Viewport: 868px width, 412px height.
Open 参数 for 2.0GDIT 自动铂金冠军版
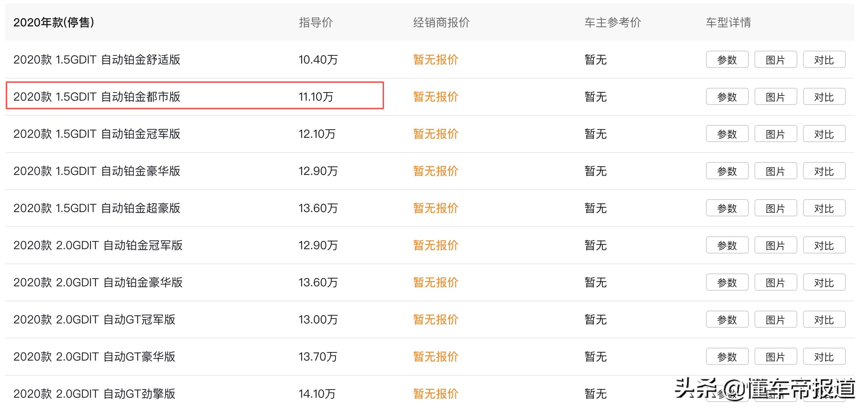727,245
